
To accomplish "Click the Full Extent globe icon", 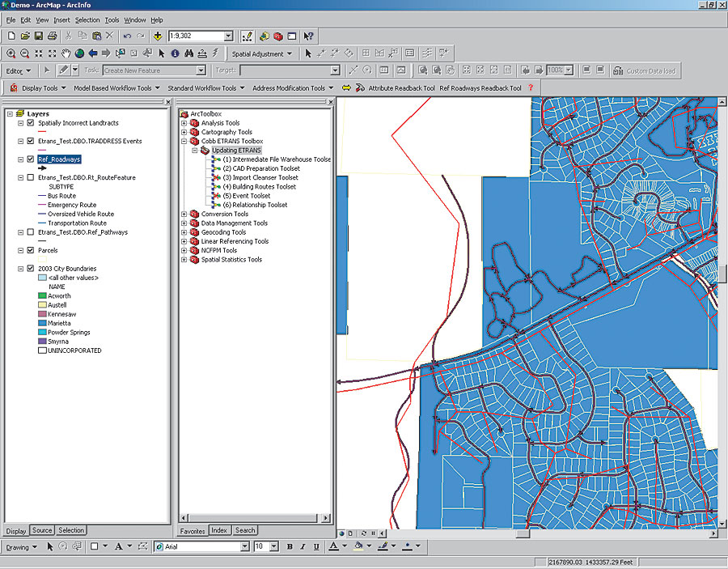I will 79,53.
